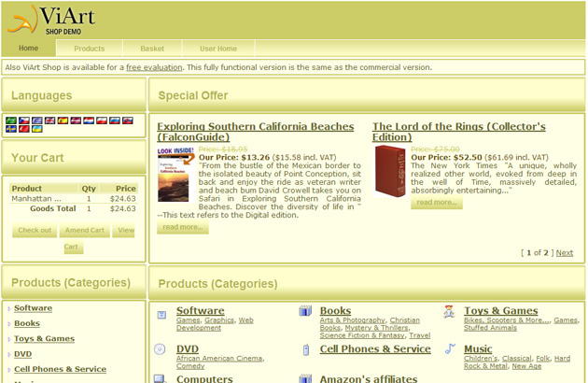Open Science Fiction & Fantasy subcategory
This screenshot has width=588, height=383.
click(362, 335)
